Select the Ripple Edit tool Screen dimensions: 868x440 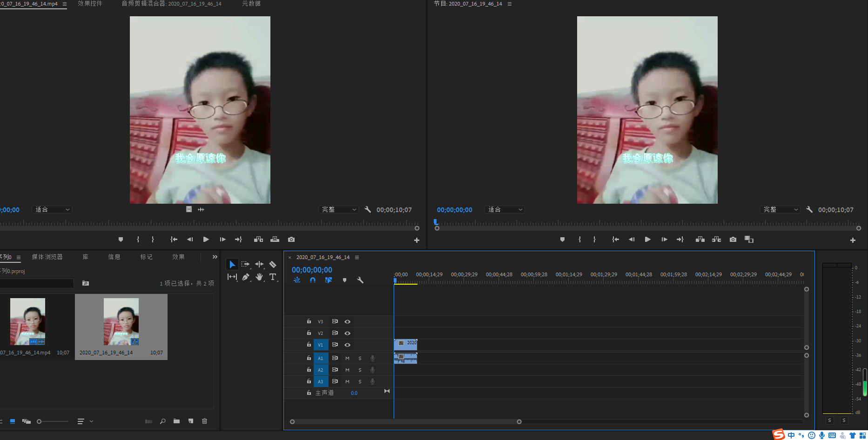(259, 264)
